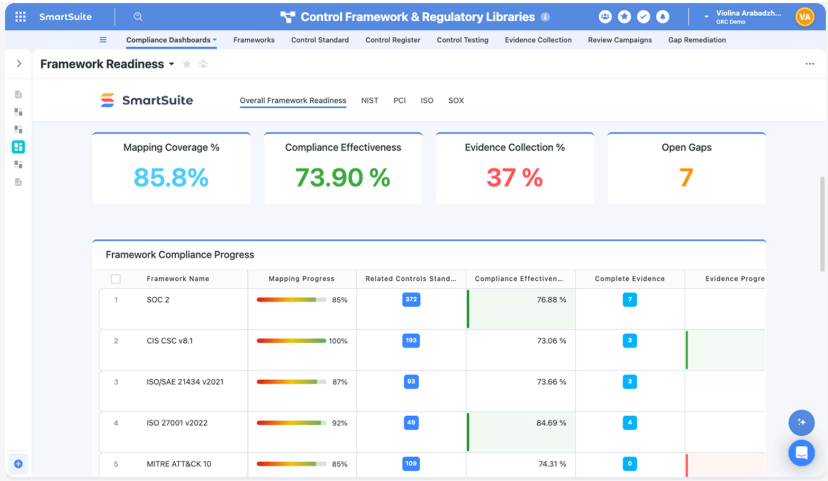This screenshot has width=828, height=481.
Task: Switch to the NIST dashboard link
Action: click(370, 100)
